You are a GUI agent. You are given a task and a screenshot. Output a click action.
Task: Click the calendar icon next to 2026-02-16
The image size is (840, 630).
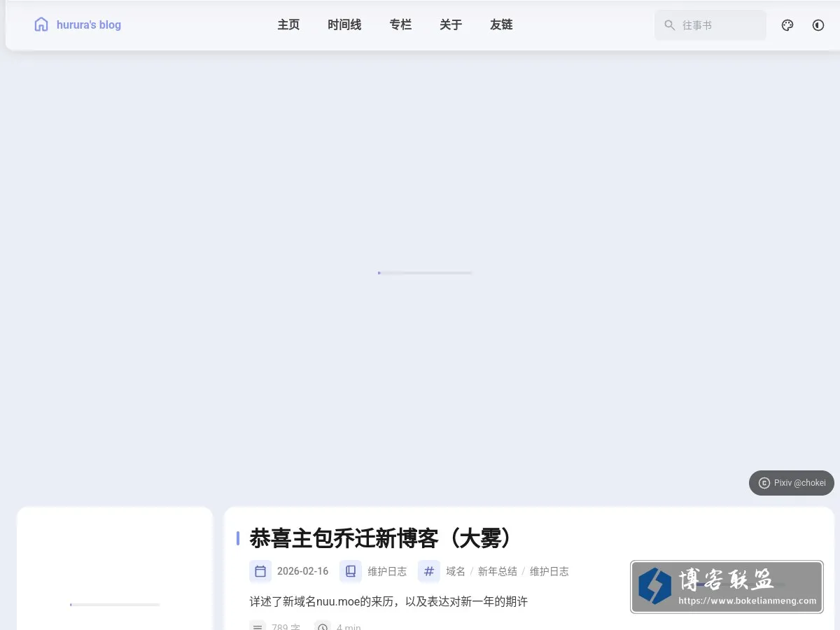260,571
